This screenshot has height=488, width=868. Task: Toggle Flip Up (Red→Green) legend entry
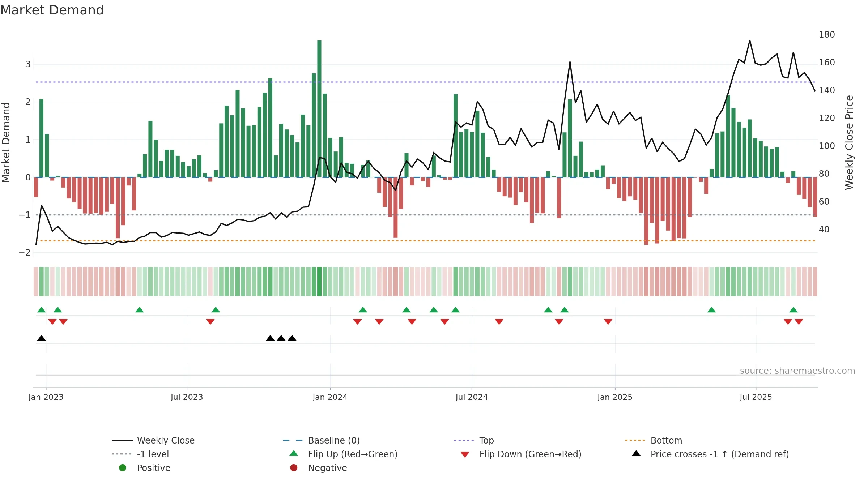click(x=344, y=454)
